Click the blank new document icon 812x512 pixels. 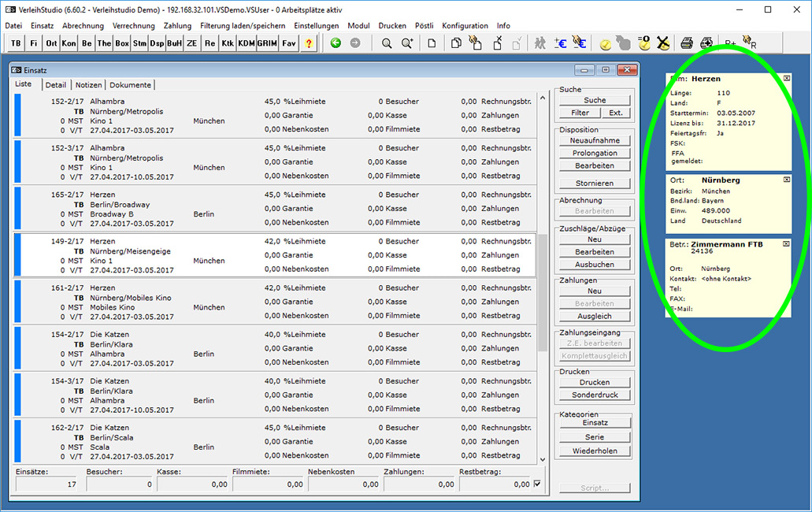click(x=432, y=43)
